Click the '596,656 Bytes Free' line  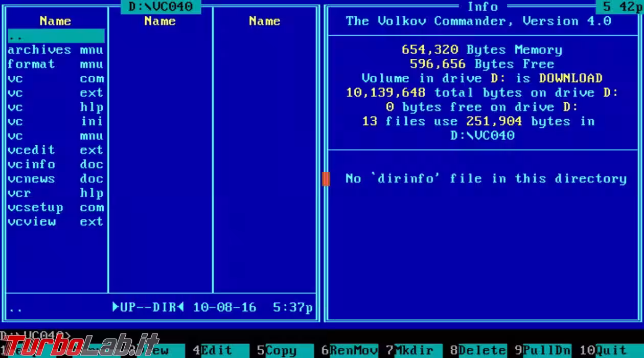point(482,64)
